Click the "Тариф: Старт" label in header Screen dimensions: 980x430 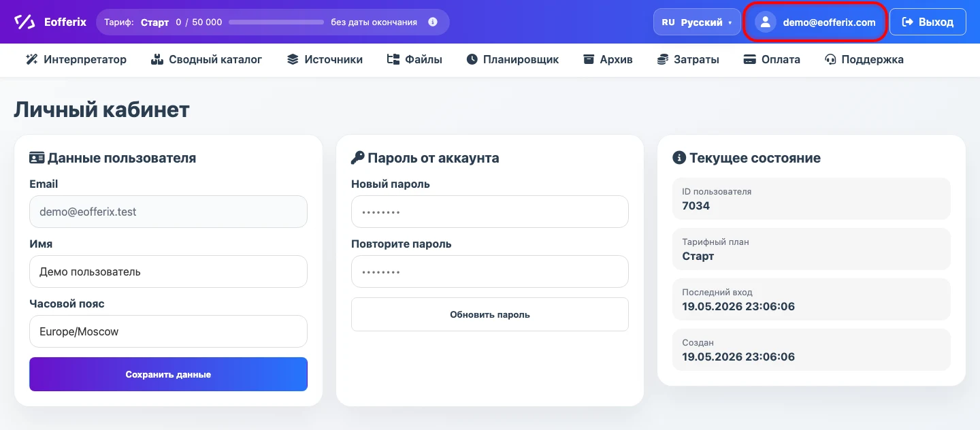click(x=136, y=22)
